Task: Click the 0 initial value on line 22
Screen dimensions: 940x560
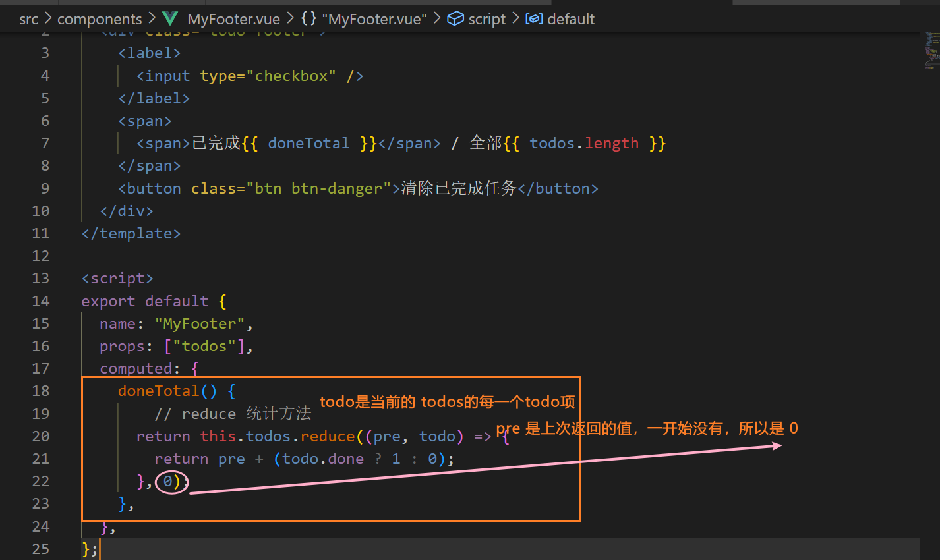Action: tap(168, 482)
